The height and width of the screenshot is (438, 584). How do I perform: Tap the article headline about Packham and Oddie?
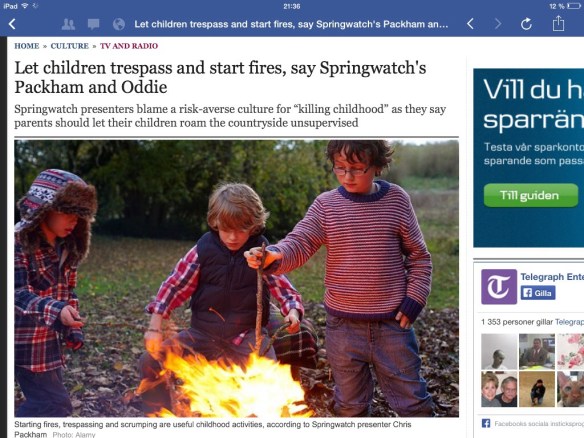(220, 77)
